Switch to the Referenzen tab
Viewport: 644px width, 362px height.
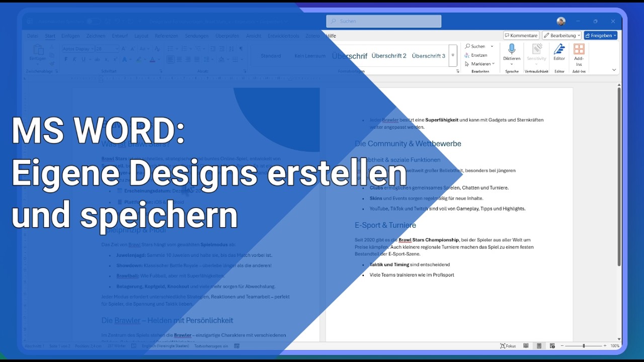pos(167,36)
